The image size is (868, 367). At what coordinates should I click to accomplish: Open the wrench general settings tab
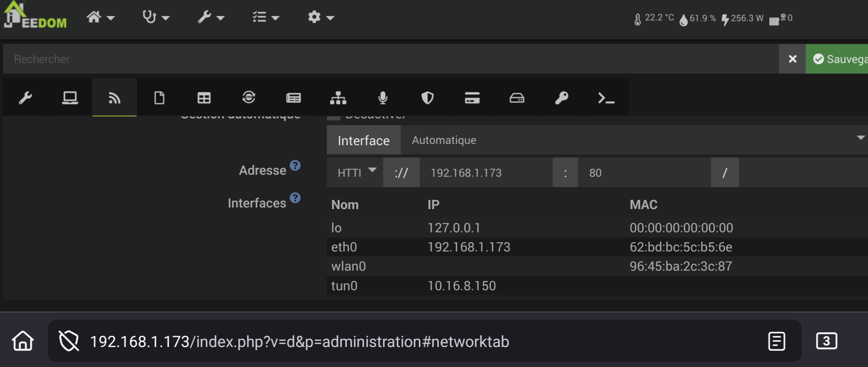[26, 98]
